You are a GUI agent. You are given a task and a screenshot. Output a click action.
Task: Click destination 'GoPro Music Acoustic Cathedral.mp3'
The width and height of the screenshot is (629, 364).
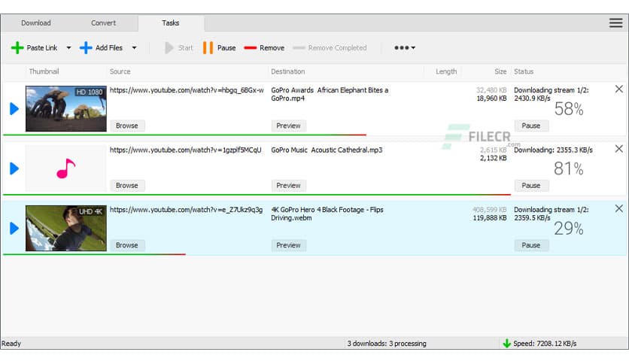(327, 150)
